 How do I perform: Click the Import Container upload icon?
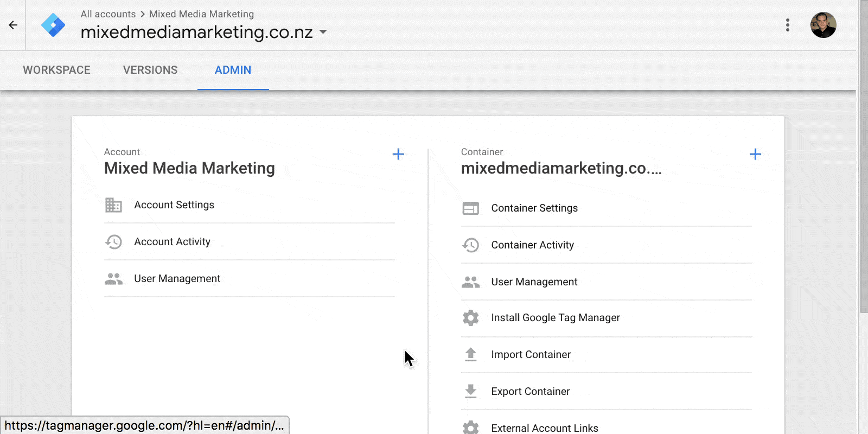tap(470, 355)
